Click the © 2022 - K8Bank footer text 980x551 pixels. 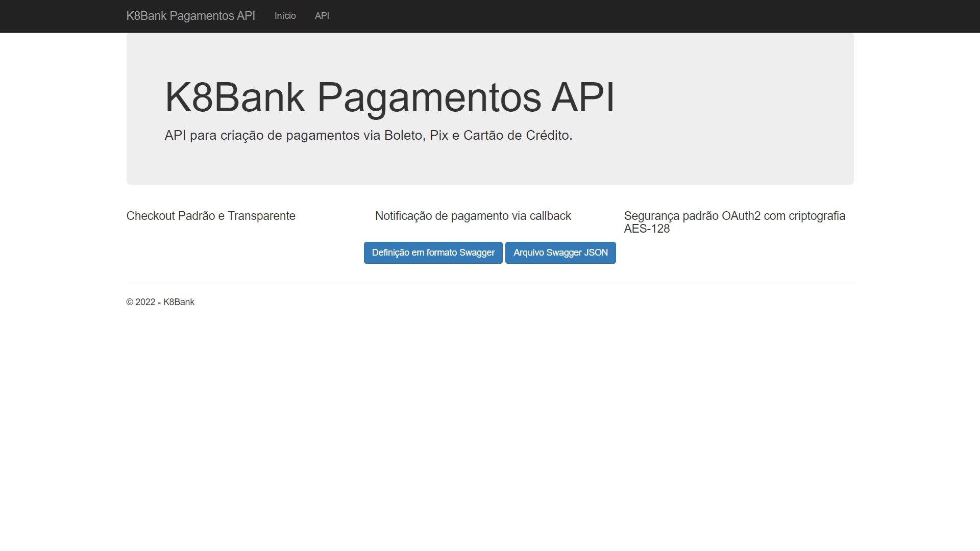pyautogui.click(x=160, y=302)
